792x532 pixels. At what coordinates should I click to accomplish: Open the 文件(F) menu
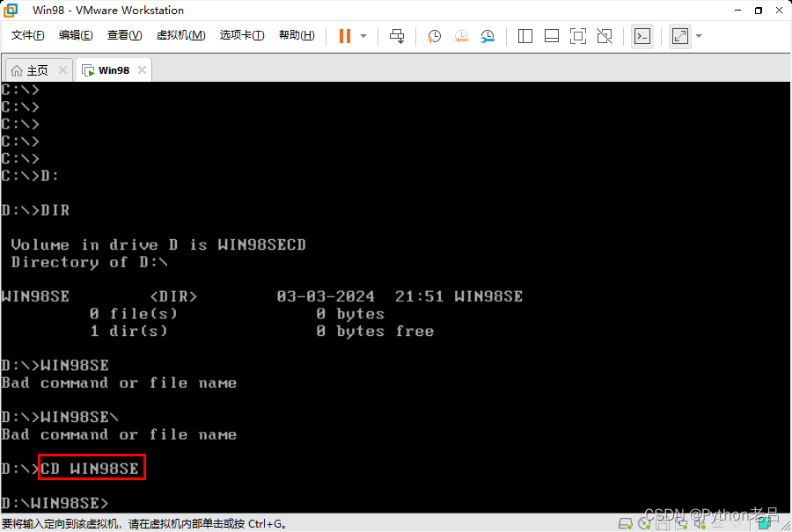(28, 35)
